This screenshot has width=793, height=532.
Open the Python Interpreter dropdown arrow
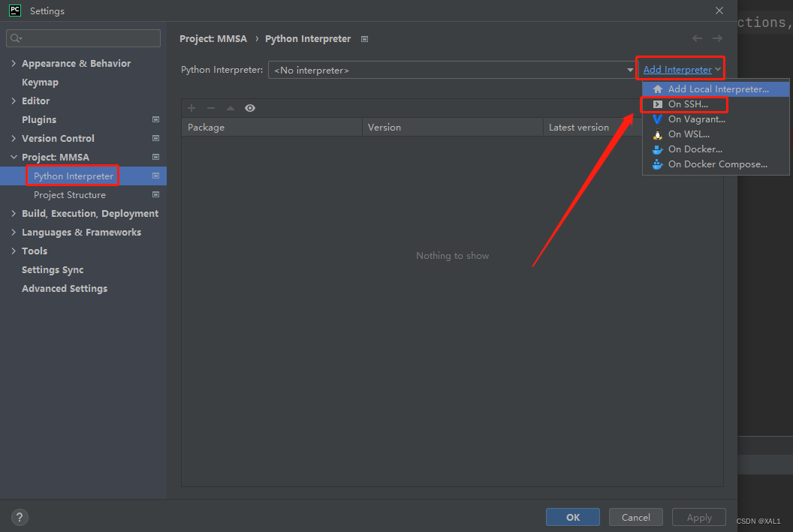point(629,71)
